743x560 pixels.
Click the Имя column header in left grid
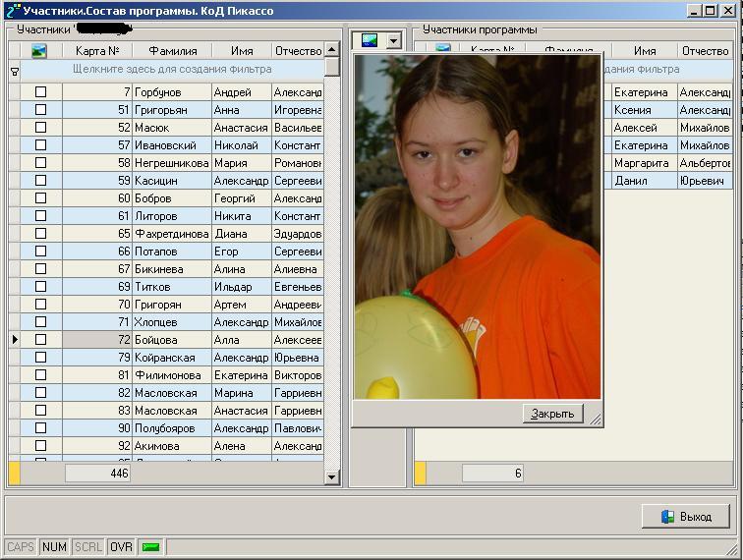pos(242,50)
